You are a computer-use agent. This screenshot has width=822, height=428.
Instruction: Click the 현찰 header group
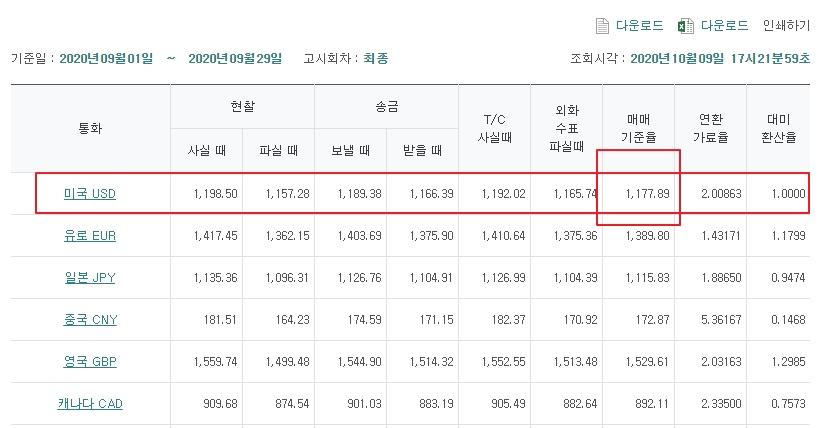coord(242,106)
